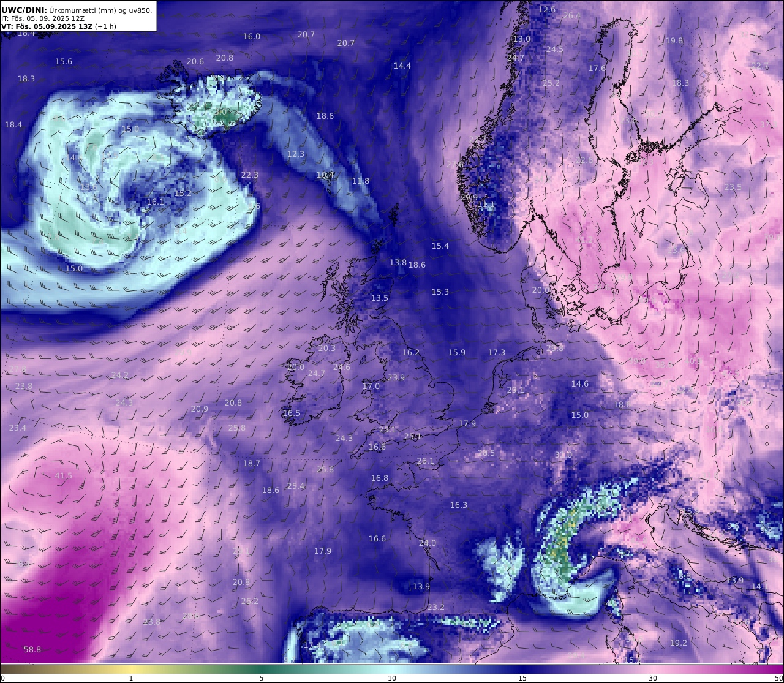Click the 15.2 value in the cyclone

point(183,192)
